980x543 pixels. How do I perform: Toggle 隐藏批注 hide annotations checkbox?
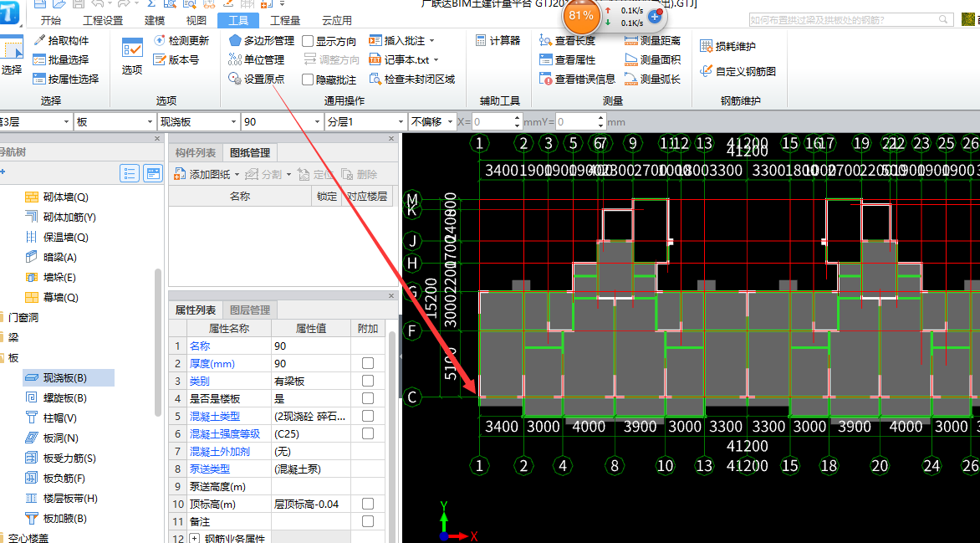(308, 80)
